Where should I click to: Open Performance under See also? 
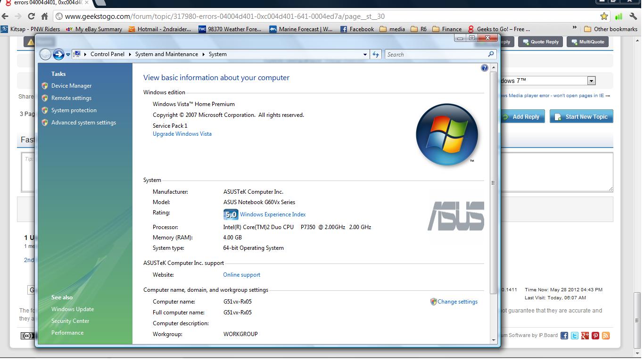tap(67, 333)
